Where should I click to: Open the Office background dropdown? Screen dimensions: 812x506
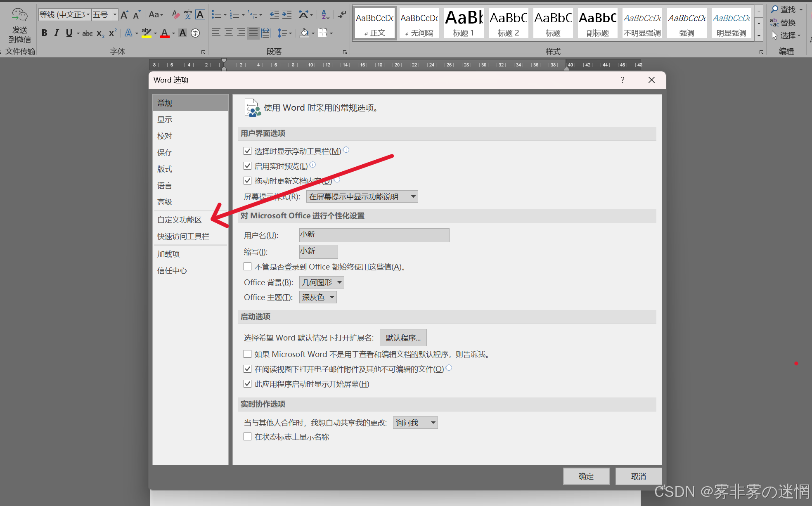coord(322,282)
